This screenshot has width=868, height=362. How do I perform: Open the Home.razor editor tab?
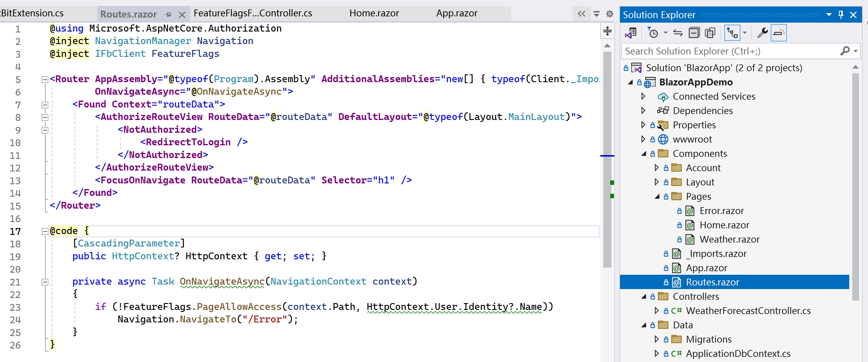374,13
